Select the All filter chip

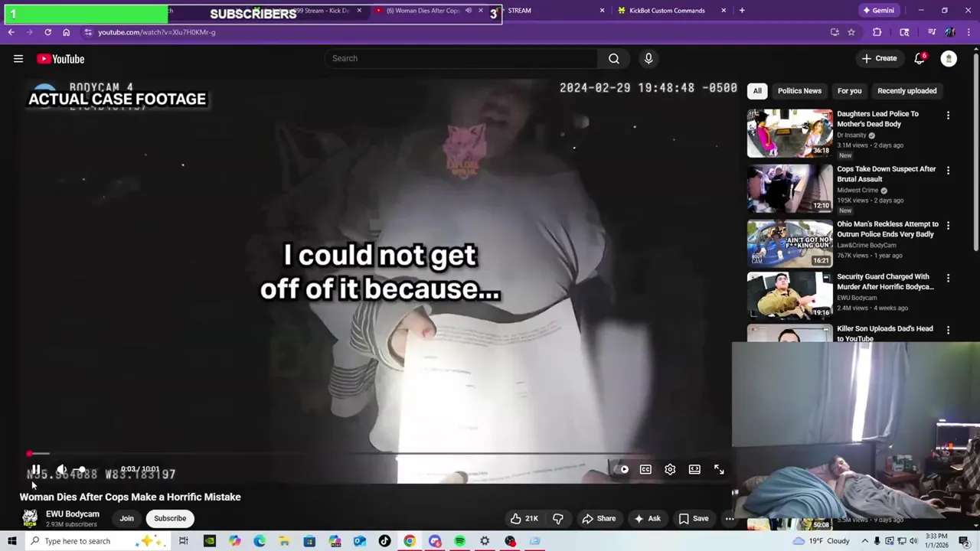[x=757, y=91]
